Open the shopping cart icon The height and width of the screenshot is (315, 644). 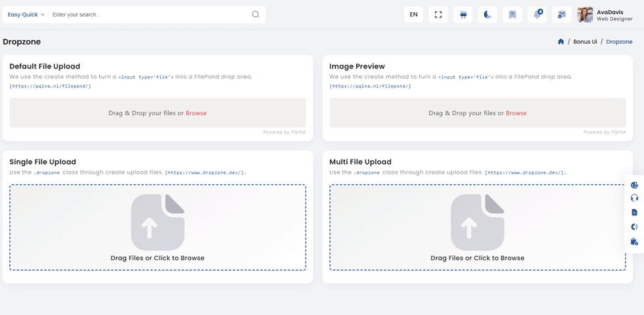click(463, 15)
